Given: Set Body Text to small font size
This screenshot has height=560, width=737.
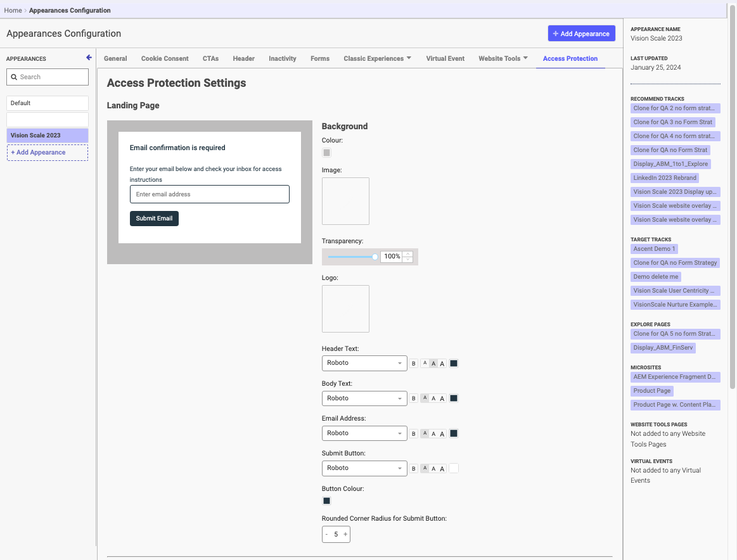Looking at the screenshot, I should click(x=425, y=398).
